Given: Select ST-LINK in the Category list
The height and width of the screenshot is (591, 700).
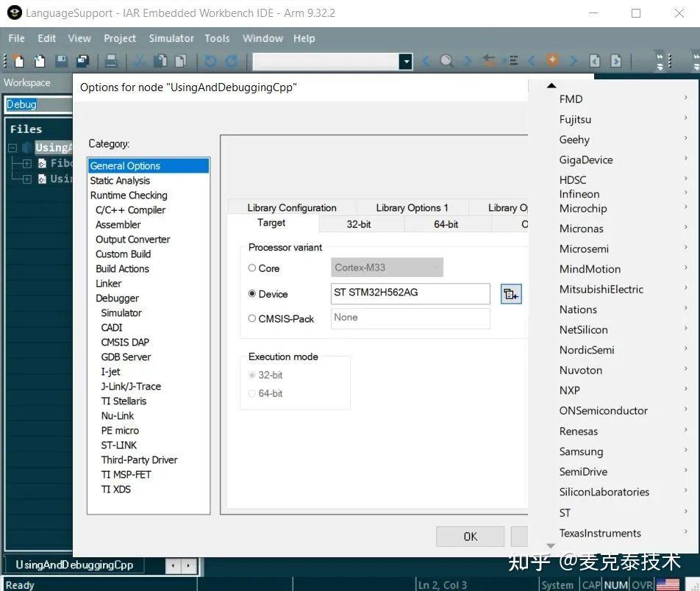Looking at the screenshot, I should pyautogui.click(x=119, y=445).
